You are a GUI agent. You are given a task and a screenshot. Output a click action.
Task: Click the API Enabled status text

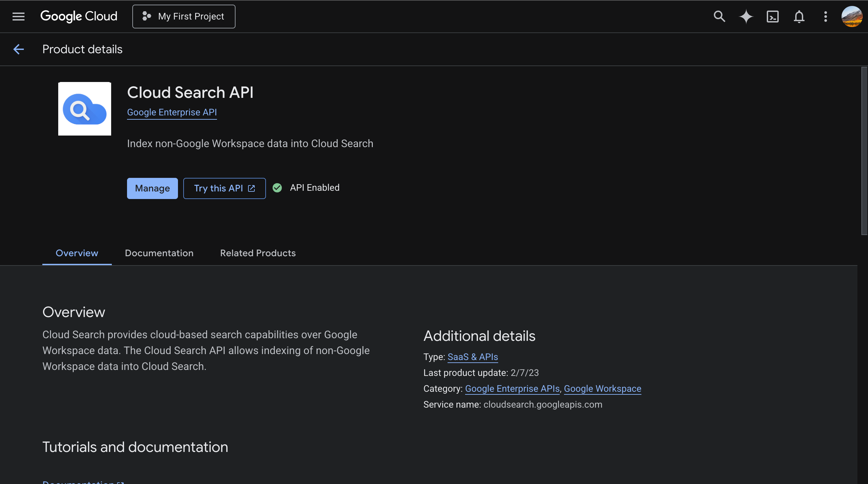(315, 187)
